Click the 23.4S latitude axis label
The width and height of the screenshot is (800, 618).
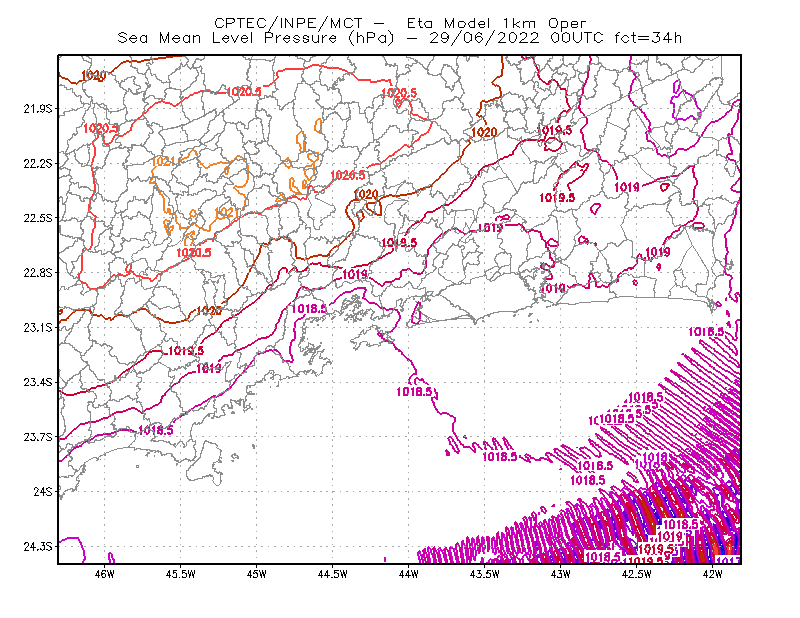point(38,382)
